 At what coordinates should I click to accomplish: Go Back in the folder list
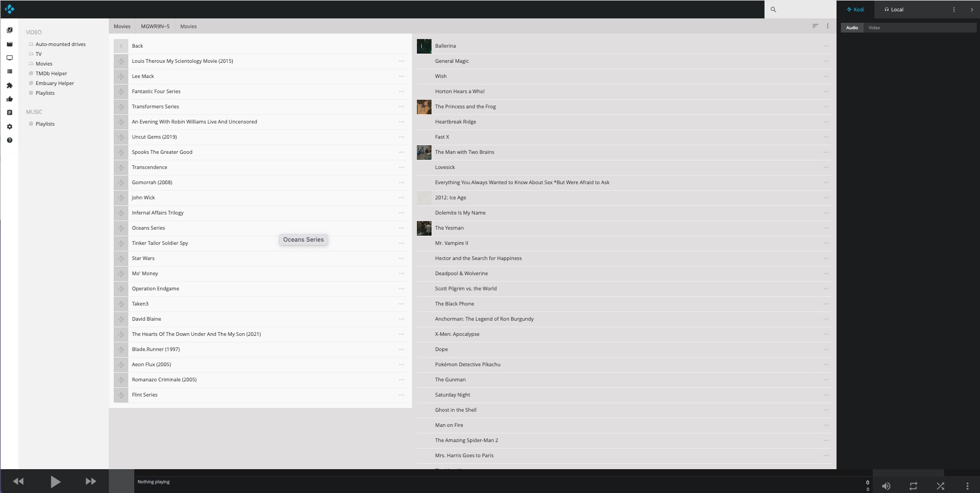pos(138,46)
